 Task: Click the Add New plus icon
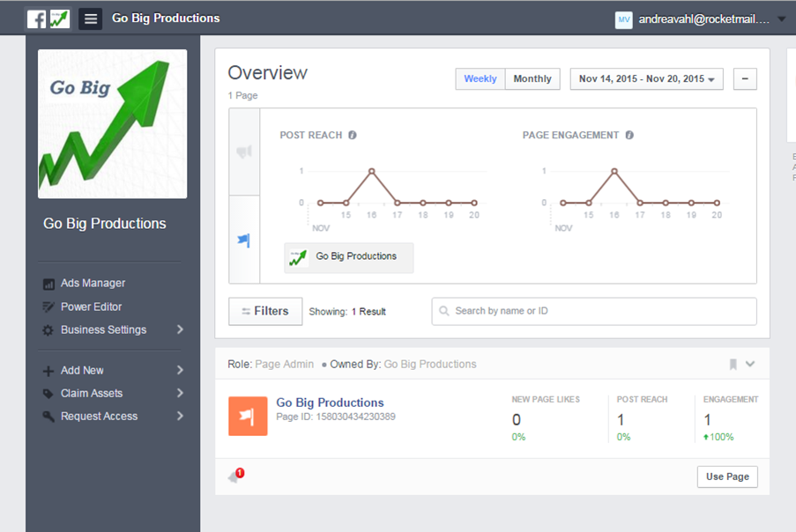[48, 371]
